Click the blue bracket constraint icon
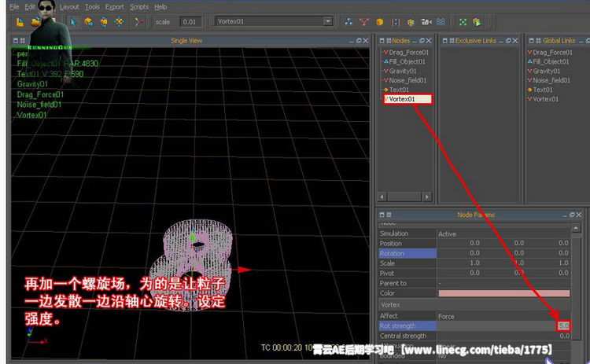This screenshot has height=364, width=590. tap(395, 22)
